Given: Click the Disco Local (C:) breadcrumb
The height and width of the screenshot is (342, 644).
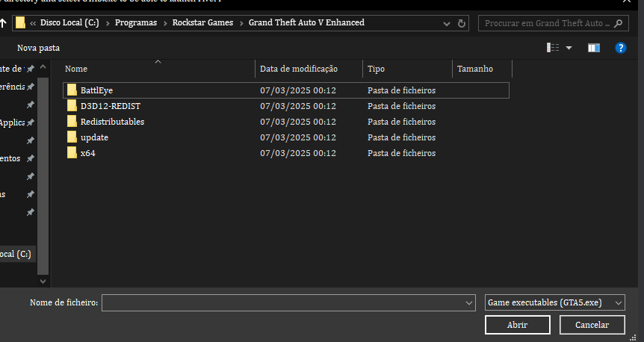Looking at the screenshot, I should [69, 22].
